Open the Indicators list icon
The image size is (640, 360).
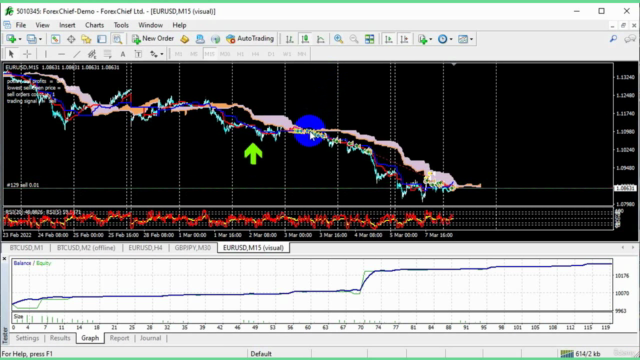click(x=422, y=39)
